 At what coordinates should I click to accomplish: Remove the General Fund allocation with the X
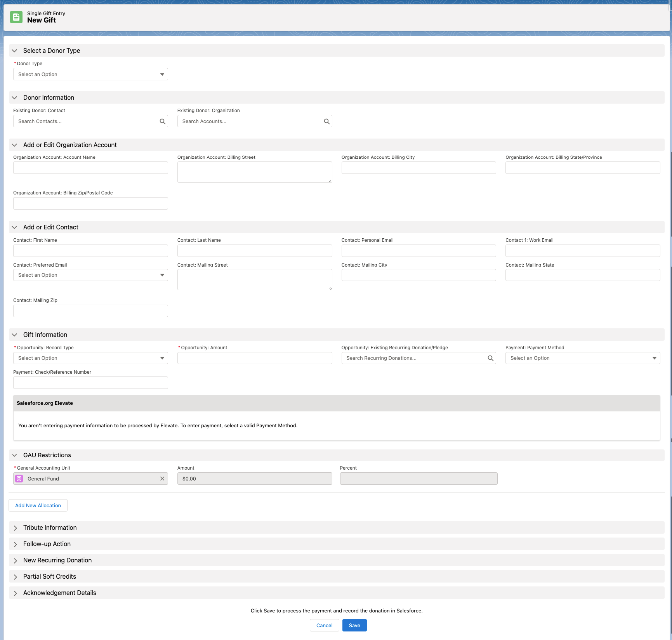(162, 479)
